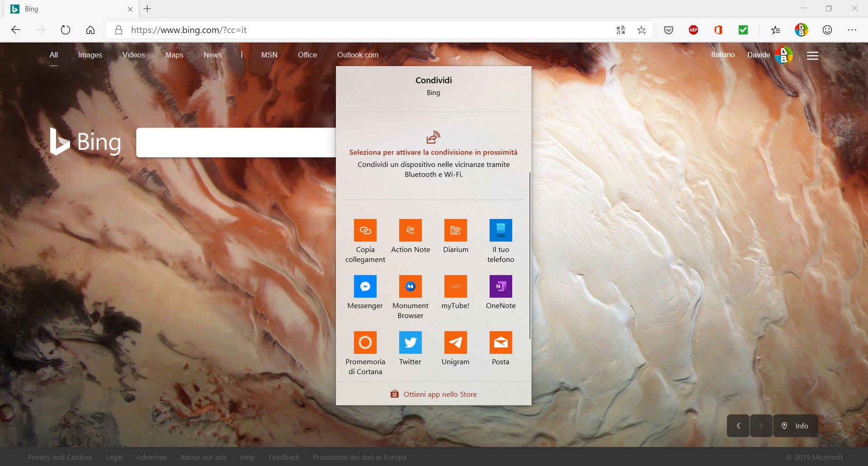
Task: Open browser settings and more menu
Action: point(852,30)
